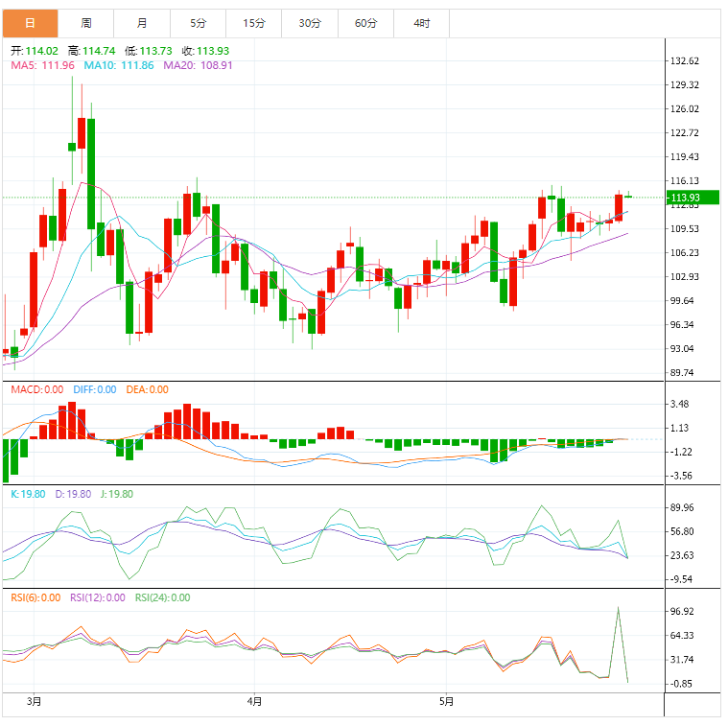Open the 4时 interval tab
Image resolution: width=728 pixels, height=725 pixels.
pos(422,23)
